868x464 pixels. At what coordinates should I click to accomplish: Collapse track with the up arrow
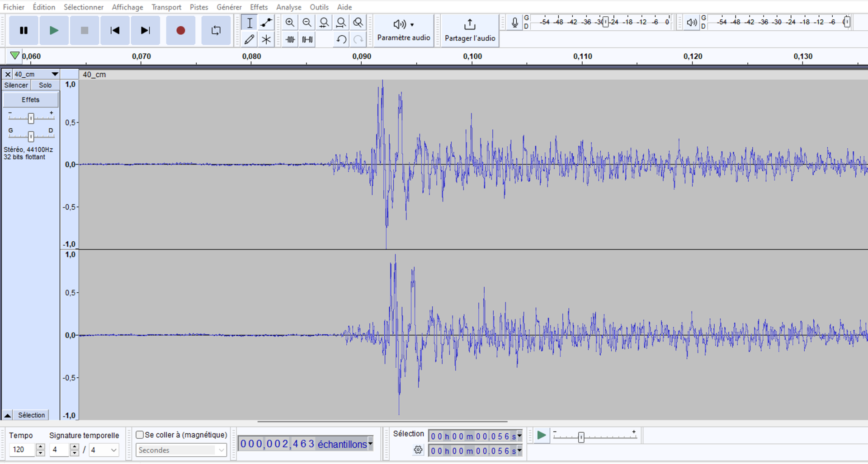tap(8, 415)
